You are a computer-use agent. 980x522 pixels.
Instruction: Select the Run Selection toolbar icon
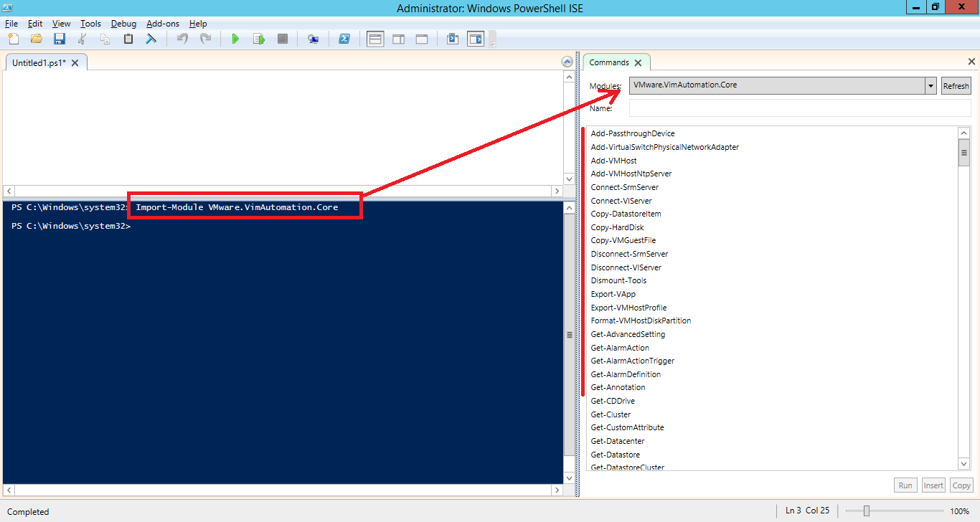(259, 39)
